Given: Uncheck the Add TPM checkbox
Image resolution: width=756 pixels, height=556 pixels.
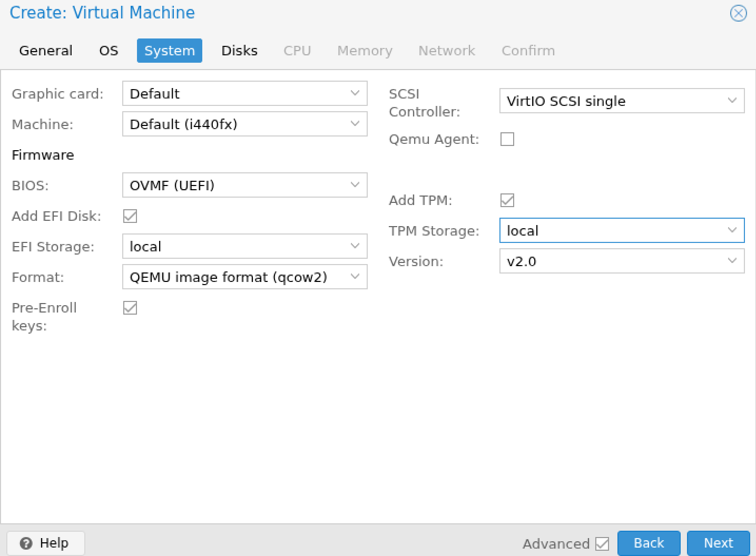Looking at the screenshot, I should click(x=507, y=200).
